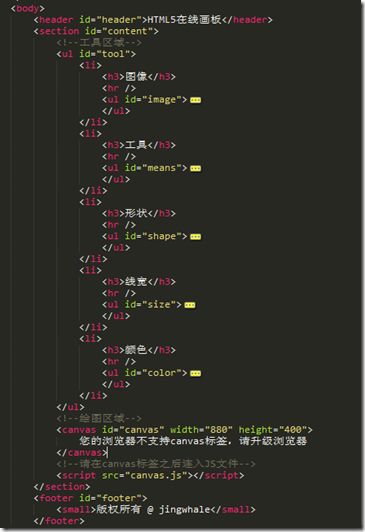Image resolution: width=365 pixels, height=532 pixels.
Task: Click the section id="content" line
Action: pos(96,31)
